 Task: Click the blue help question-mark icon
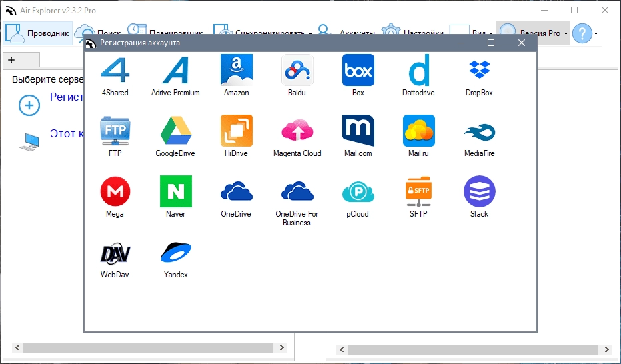pyautogui.click(x=582, y=33)
